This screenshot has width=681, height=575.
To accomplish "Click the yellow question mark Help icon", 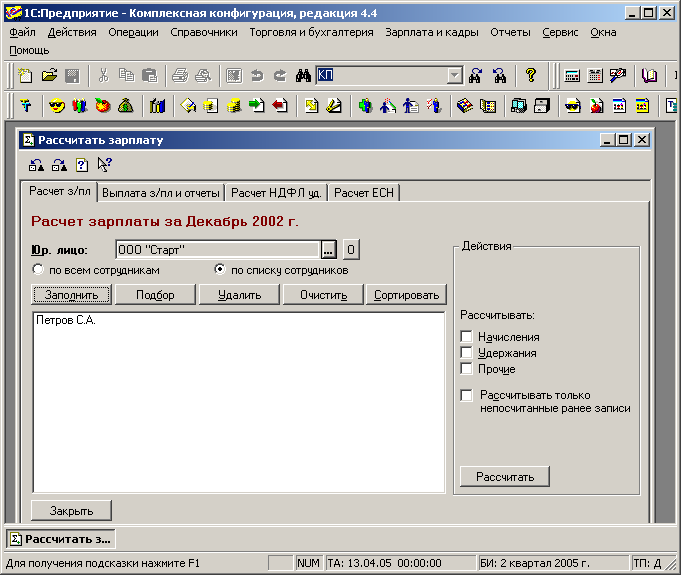I will coord(530,76).
